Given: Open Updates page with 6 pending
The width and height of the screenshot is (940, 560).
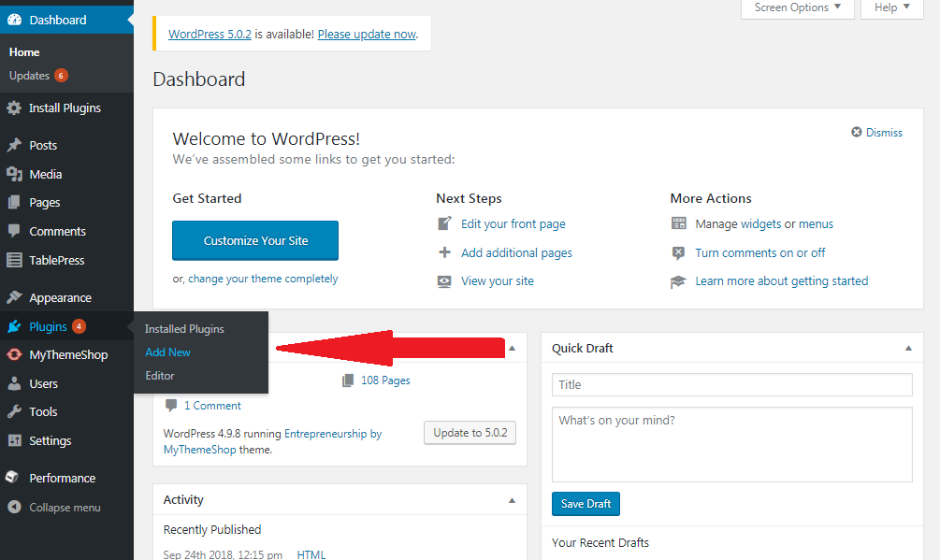Looking at the screenshot, I should point(38,76).
